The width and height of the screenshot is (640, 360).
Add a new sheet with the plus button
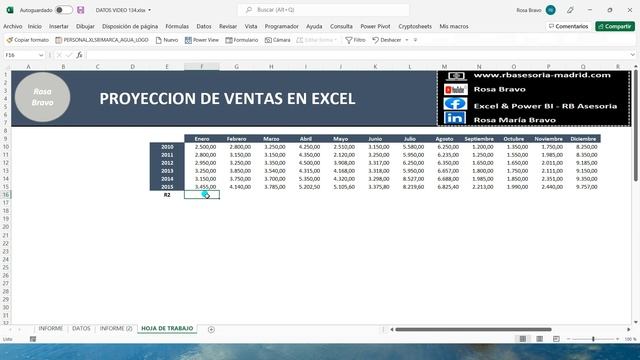pos(211,329)
